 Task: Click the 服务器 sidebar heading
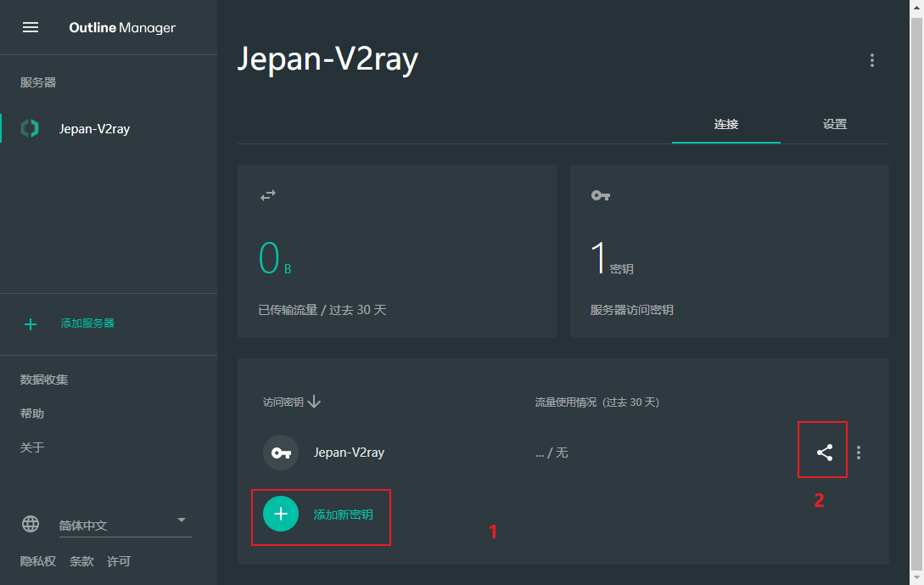(x=37, y=82)
